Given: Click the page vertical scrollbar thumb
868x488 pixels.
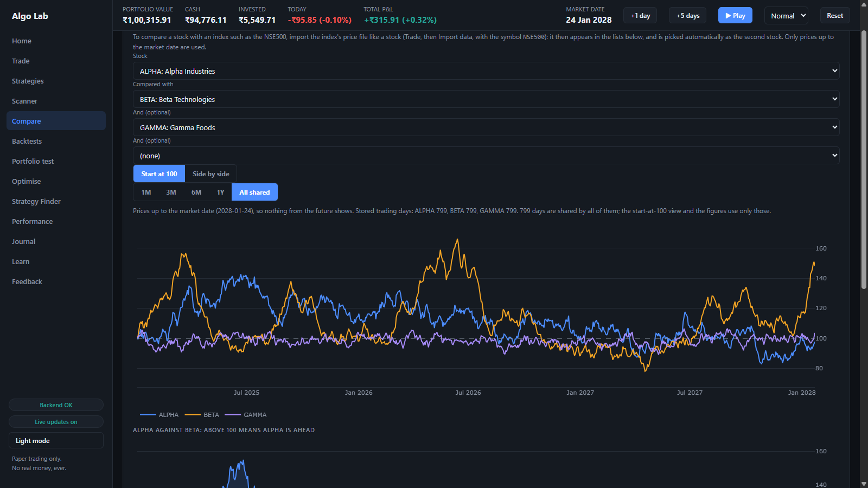Looking at the screenshot, I should [864, 159].
